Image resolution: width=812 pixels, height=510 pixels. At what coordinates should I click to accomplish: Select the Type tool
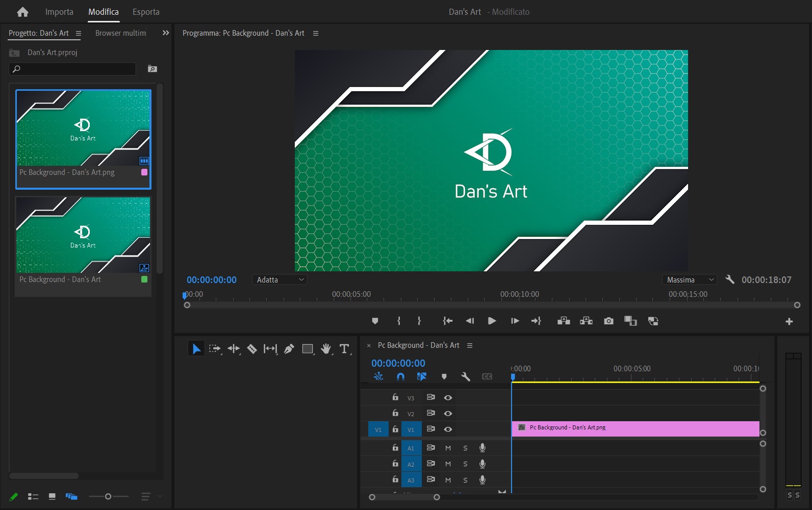[345, 349]
